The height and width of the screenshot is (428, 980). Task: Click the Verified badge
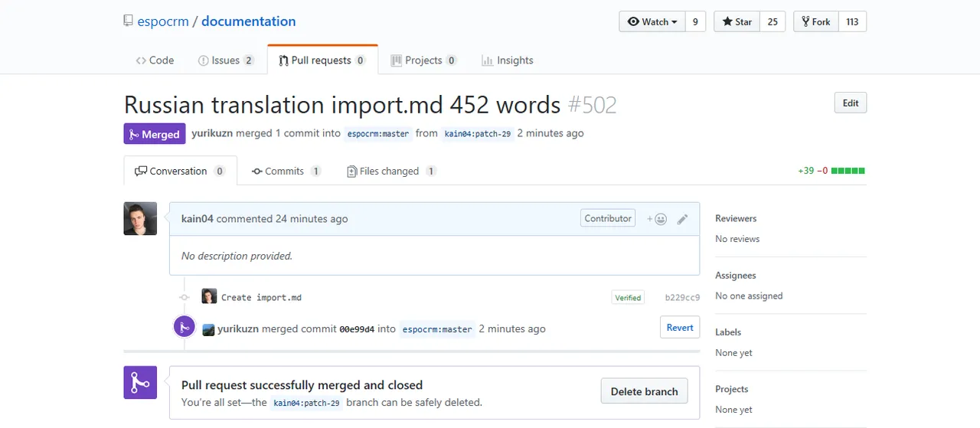click(x=628, y=297)
